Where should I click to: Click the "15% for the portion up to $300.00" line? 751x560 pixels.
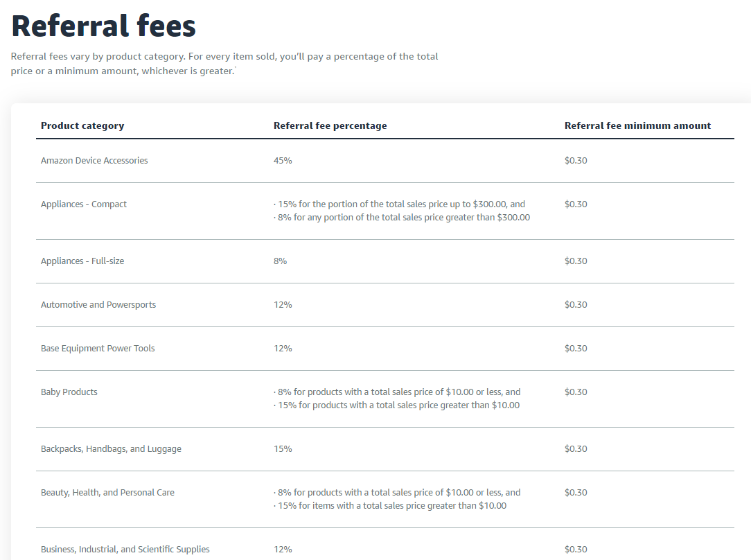coord(400,204)
